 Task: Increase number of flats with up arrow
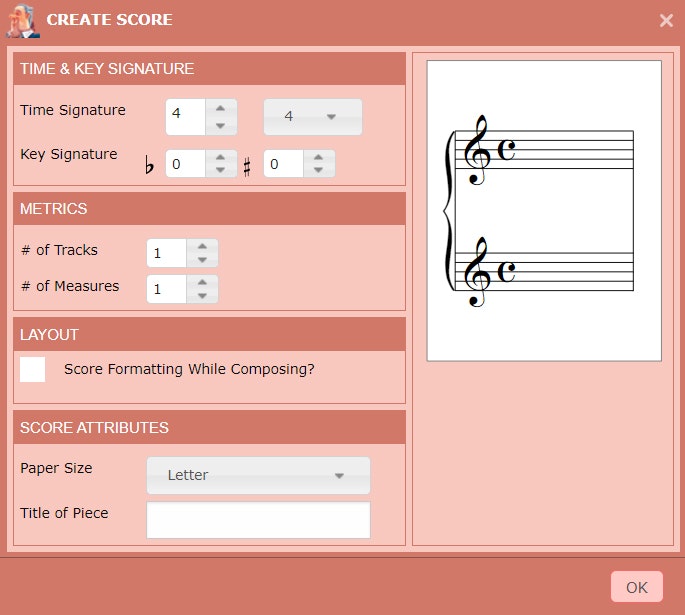[221, 157]
